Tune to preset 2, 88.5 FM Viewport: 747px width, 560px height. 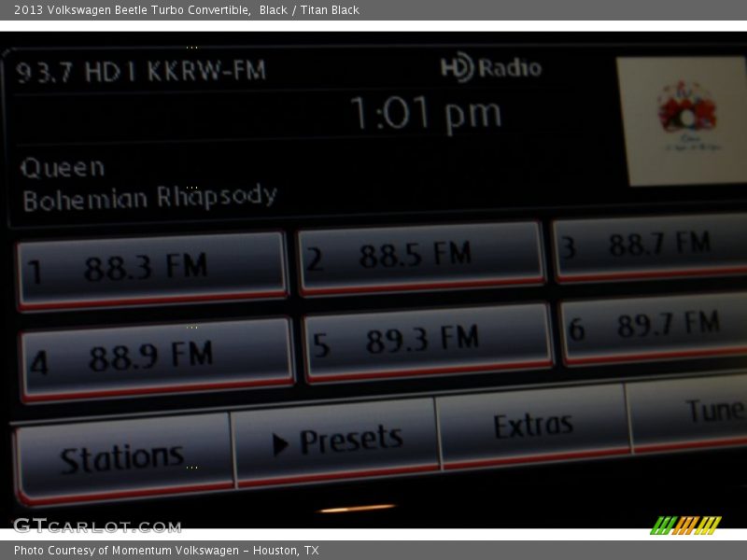421,257
